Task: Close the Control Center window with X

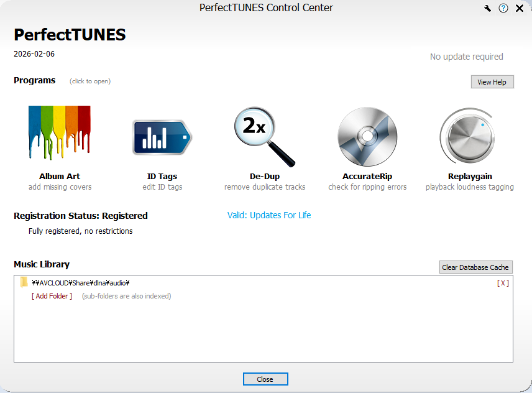Action: tap(520, 8)
